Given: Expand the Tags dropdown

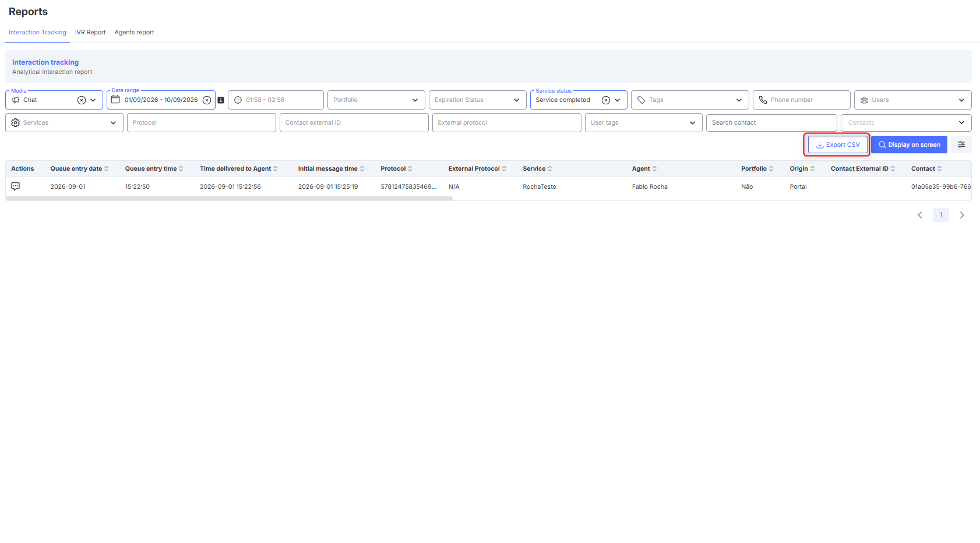Looking at the screenshot, I should [690, 100].
